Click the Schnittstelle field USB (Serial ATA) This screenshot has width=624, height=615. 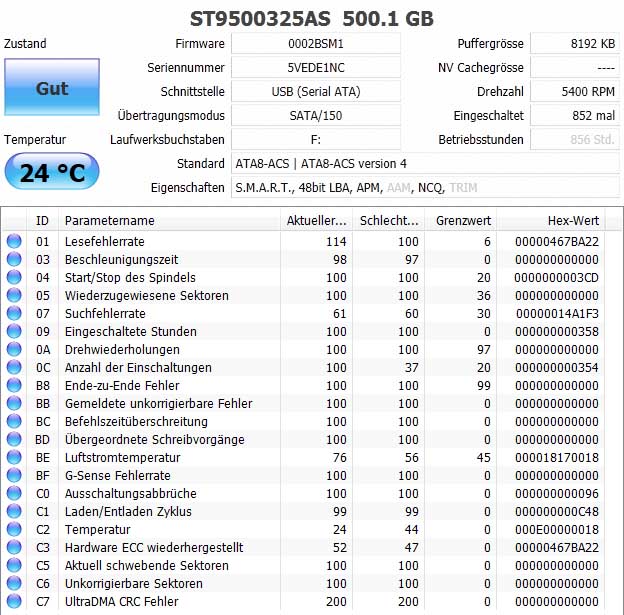coord(316,92)
